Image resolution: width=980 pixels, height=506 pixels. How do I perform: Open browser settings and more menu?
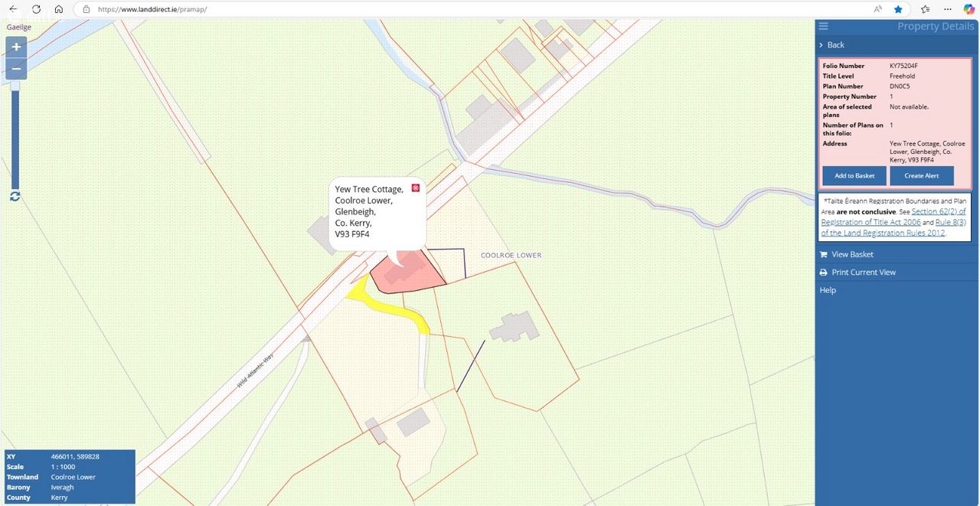coord(948,9)
